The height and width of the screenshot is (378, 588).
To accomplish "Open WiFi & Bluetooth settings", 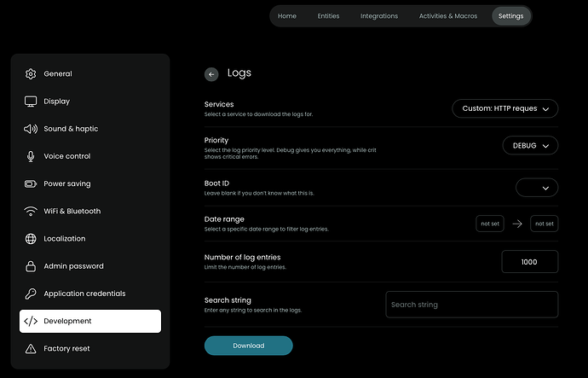I will (90, 212).
